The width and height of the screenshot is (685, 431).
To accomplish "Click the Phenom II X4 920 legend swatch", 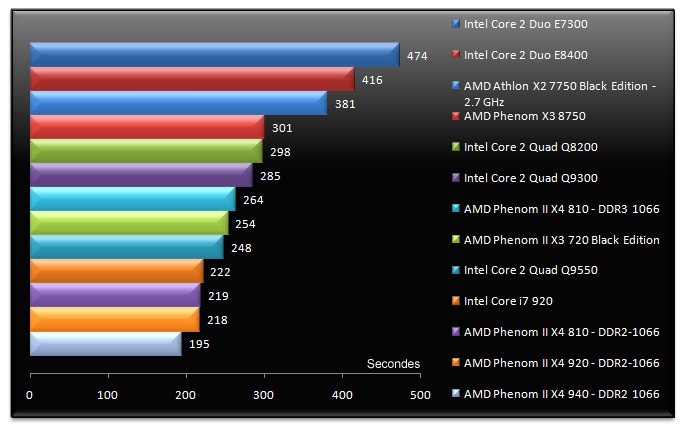I will tap(456, 362).
